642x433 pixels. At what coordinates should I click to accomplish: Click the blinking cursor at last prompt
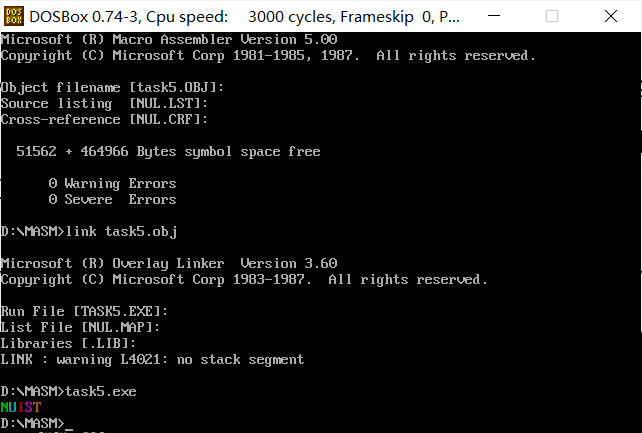(69, 423)
